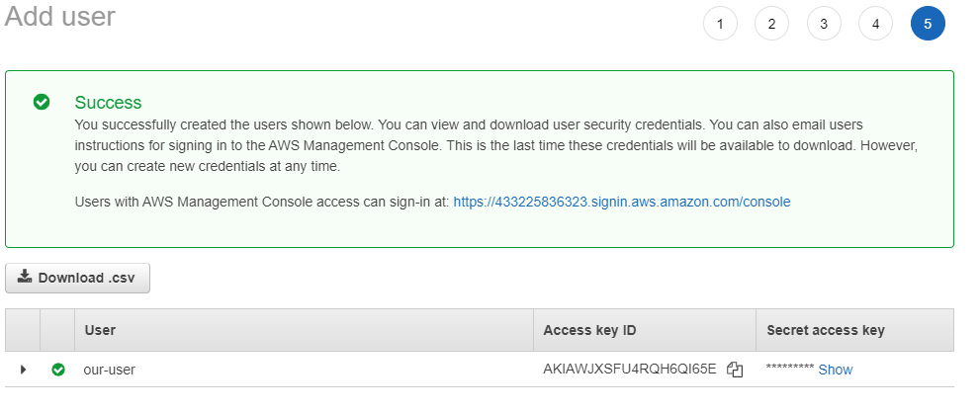
Task: Click the green status check beside our-user
Action: (58, 370)
